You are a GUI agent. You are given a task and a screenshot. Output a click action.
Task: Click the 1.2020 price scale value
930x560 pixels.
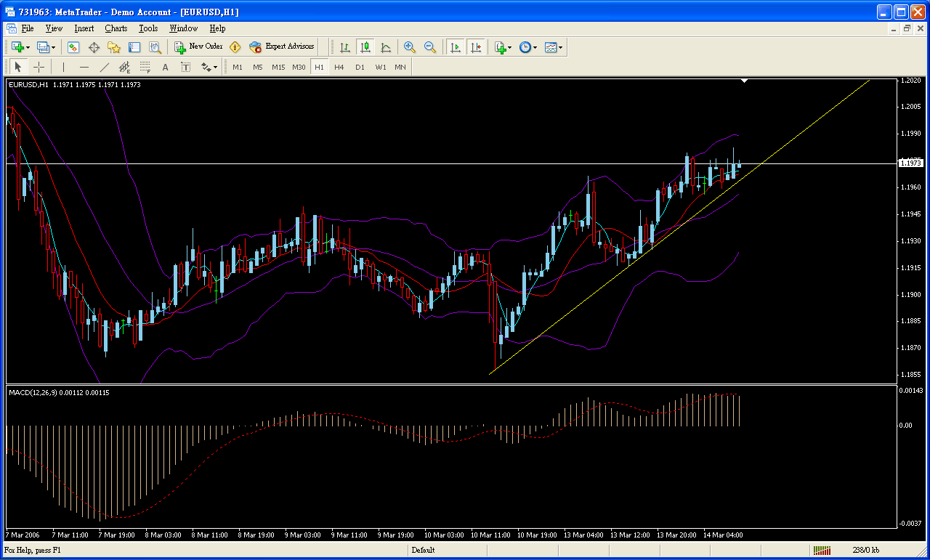[911, 81]
